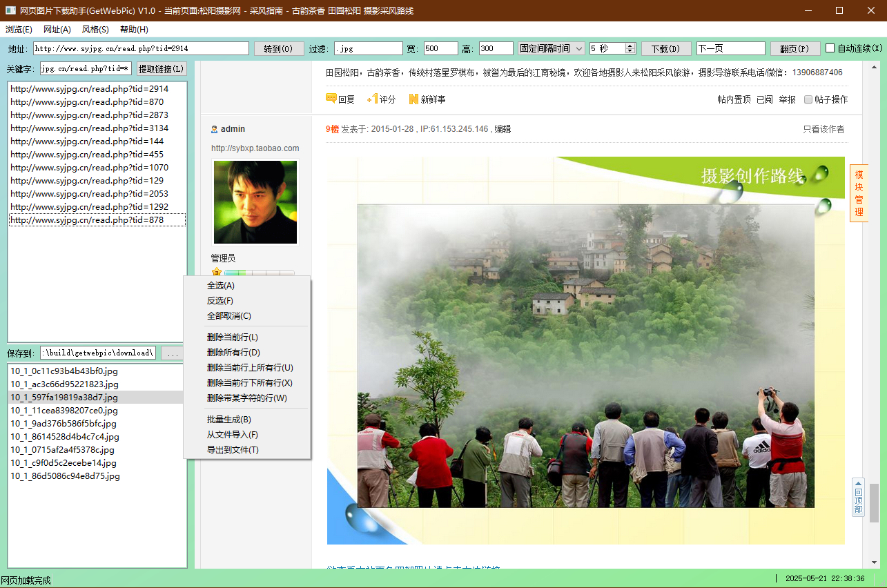The image size is (887, 588).
Task: Select file 10_1_0c11c93b4b43bf0.jpg
Action: pyautogui.click(x=97, y=371)
